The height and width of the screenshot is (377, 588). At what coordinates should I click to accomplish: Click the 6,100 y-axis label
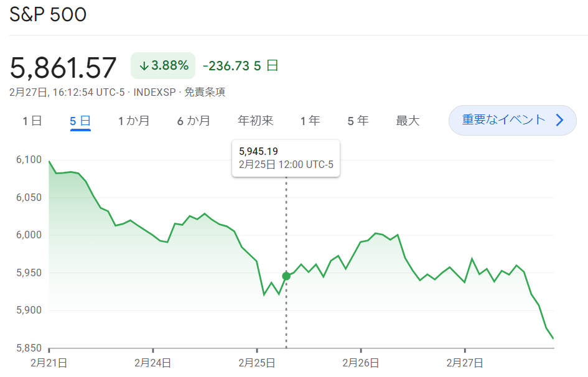[x=29, y=160]
